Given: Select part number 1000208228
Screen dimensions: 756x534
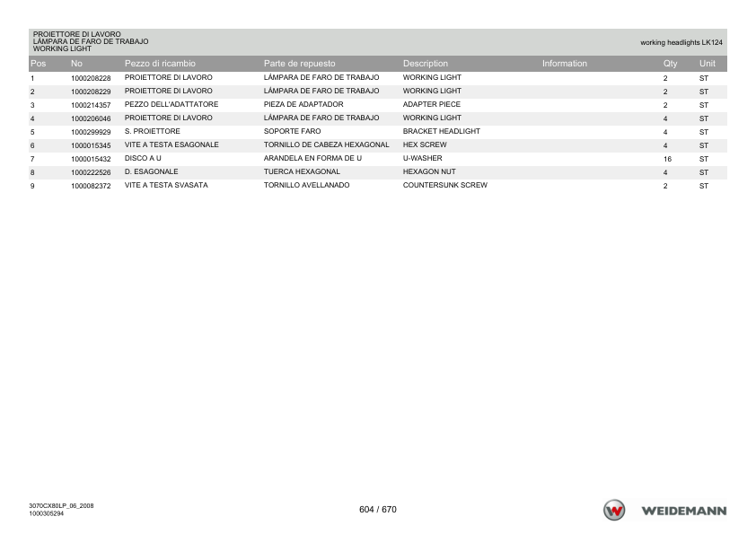Looking at the screenshot, I should pyautogui.click(x=91, y=78).
